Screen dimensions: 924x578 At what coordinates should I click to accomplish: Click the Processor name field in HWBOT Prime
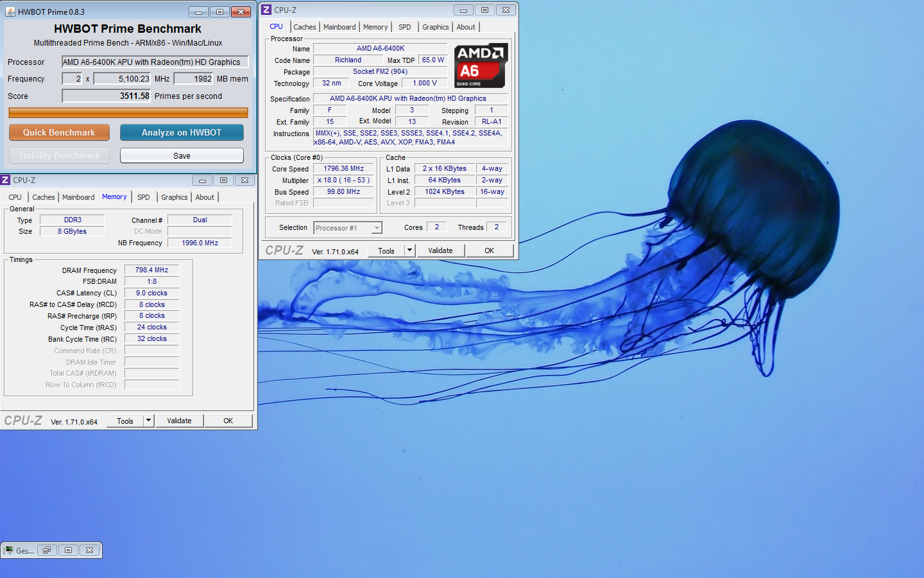(x=155, y=62)
